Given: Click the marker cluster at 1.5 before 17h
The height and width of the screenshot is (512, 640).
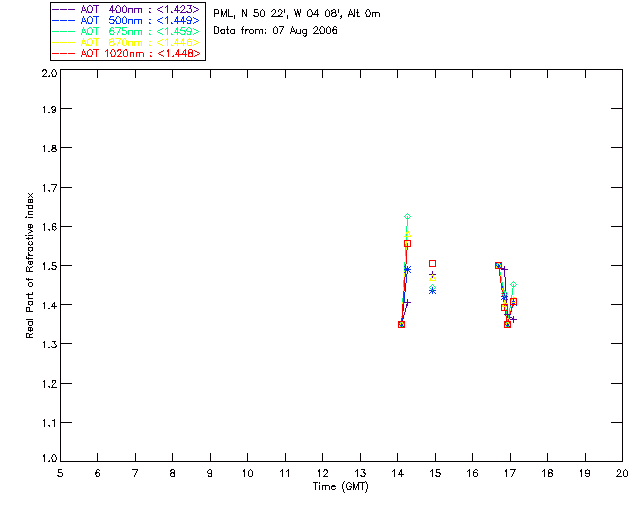Looking at the screenshot, I should tap(498, 266).
